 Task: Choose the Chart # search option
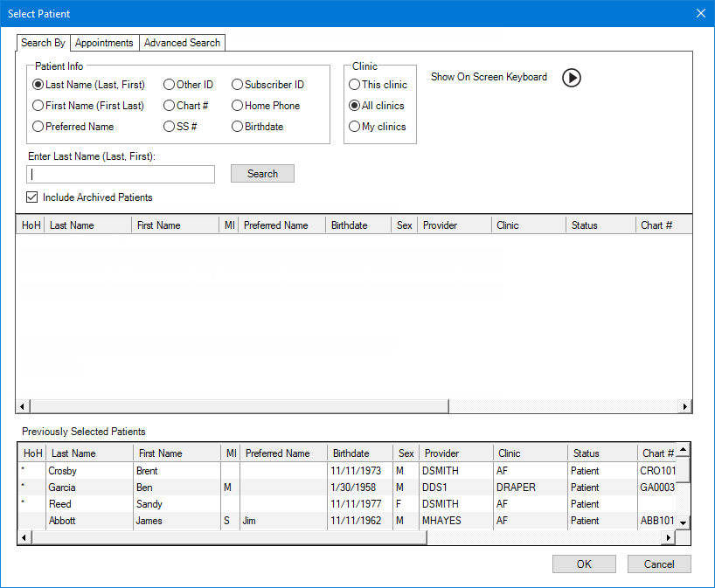point(170,106)
